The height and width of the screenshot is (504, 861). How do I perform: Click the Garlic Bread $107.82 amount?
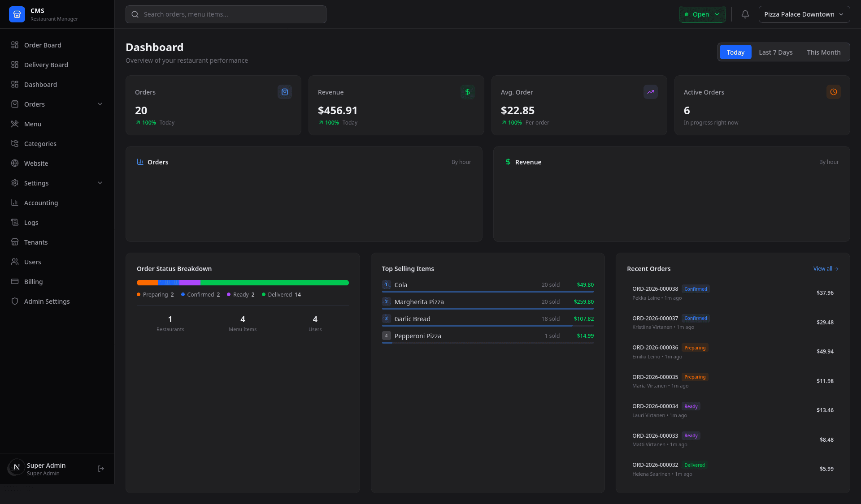[x=583, y=319]
